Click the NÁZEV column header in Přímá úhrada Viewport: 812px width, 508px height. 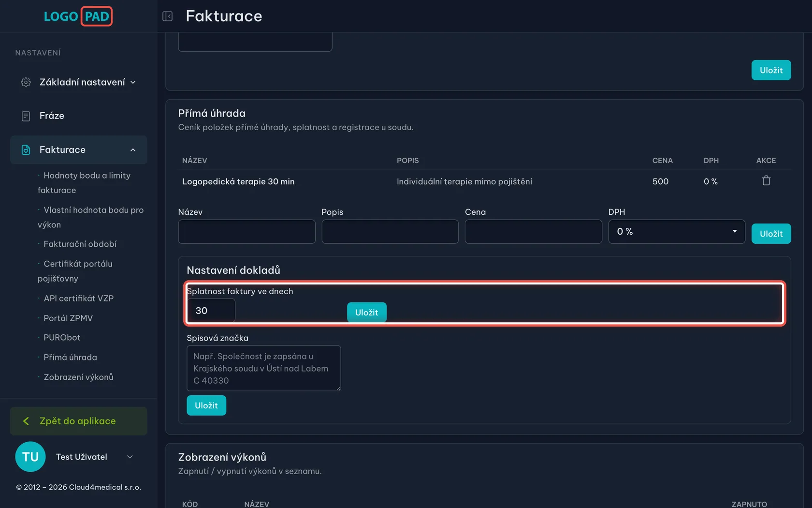pos(195,161)
